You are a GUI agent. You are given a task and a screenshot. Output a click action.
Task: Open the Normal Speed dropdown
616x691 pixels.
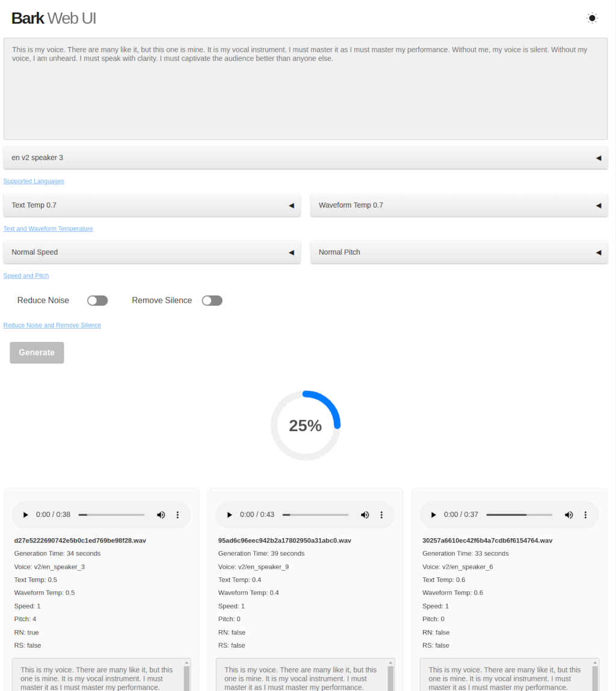click(x=152, y=252)
